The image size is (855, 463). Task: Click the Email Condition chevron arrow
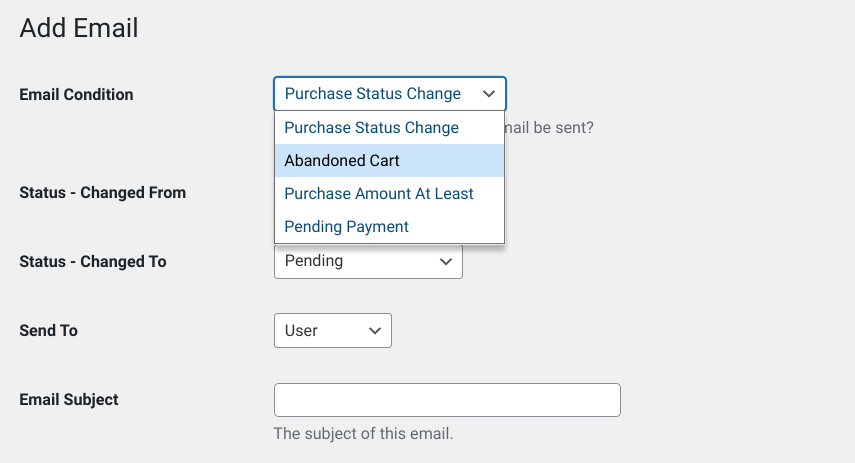click(x=489, y=94)
